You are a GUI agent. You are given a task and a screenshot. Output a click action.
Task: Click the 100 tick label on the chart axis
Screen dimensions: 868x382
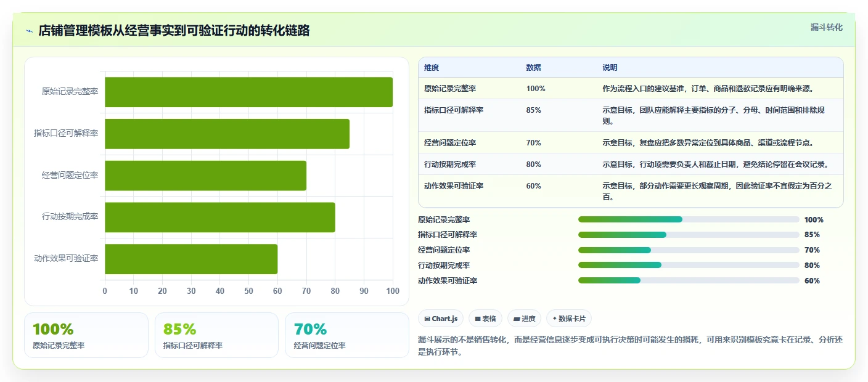coord(392,291)
